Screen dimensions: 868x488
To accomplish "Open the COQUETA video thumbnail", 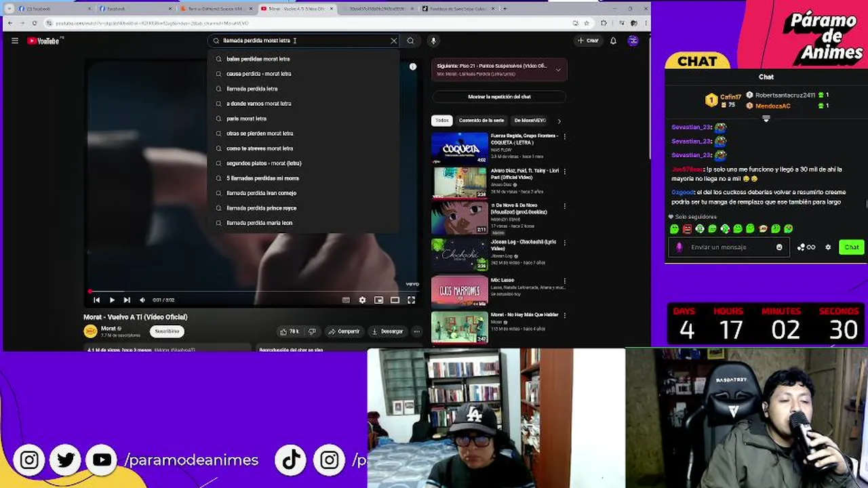I will click(460, 148).
